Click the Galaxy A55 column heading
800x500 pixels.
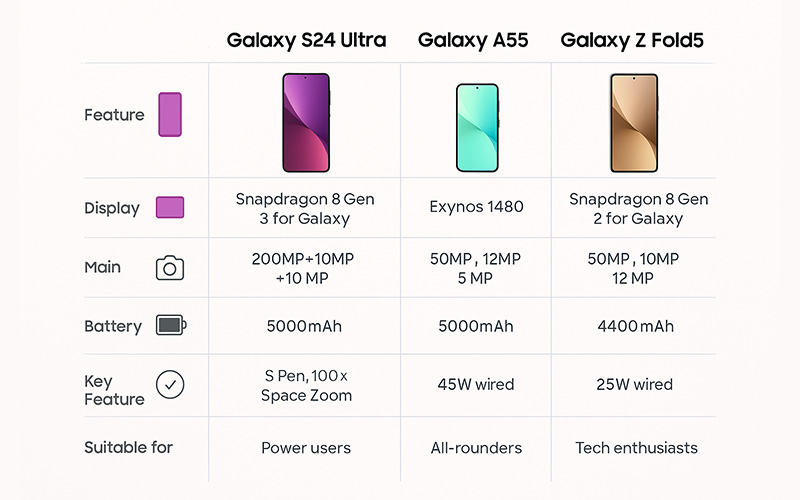click(473, 40)
